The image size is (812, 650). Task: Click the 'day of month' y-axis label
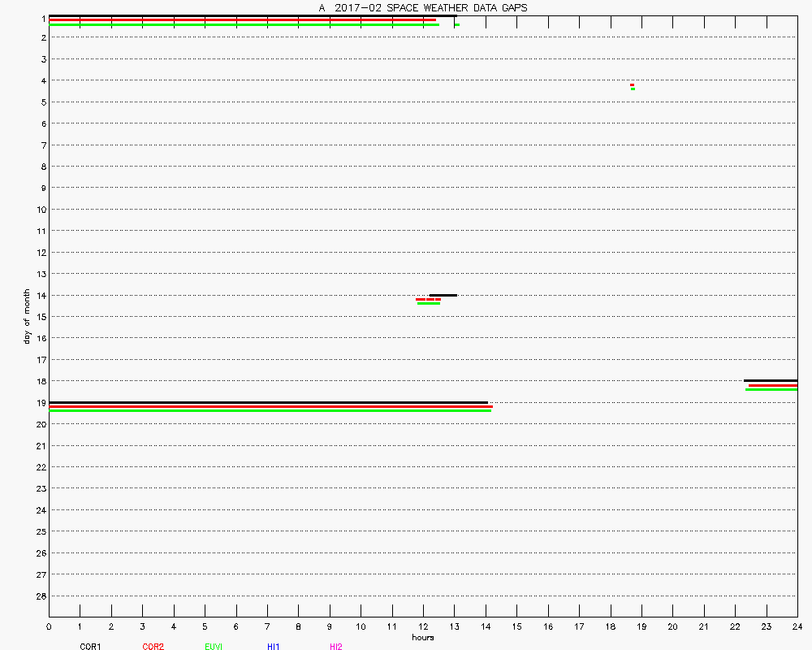pyautogui.click(x=27, y=316)
